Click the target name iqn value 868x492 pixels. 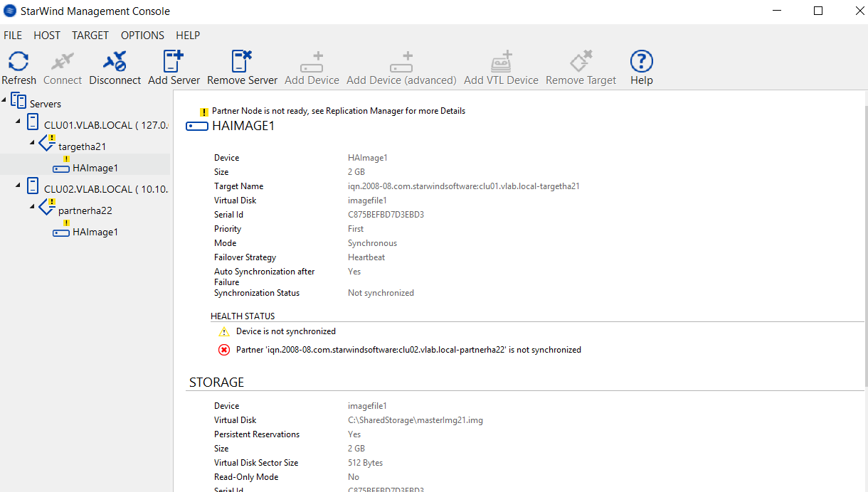click(x=464, y=186)
